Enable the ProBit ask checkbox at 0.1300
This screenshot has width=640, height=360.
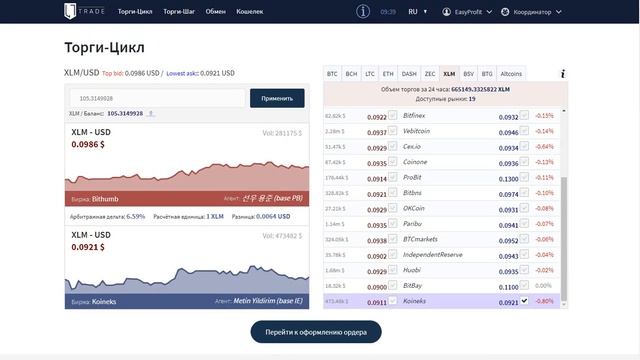tap(524, 177)
